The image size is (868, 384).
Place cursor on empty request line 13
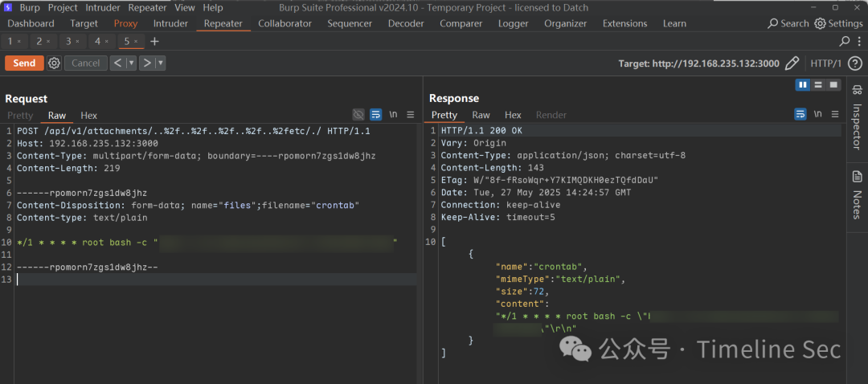[x=216, y=280]
